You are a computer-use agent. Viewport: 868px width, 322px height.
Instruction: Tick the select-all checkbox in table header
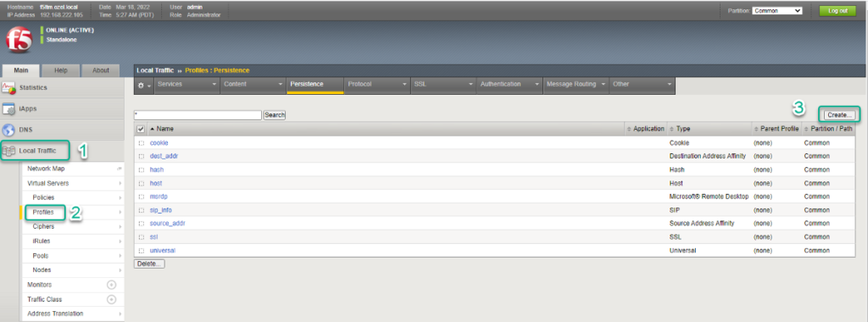click(142, 129)
